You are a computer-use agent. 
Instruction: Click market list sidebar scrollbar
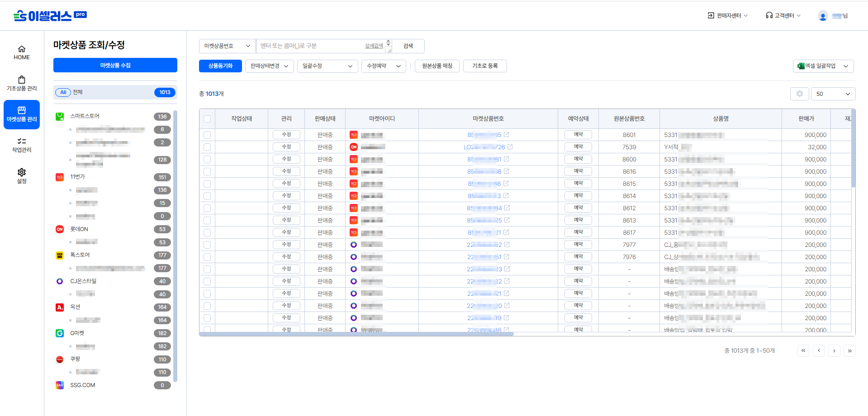(x=175, y=246)
